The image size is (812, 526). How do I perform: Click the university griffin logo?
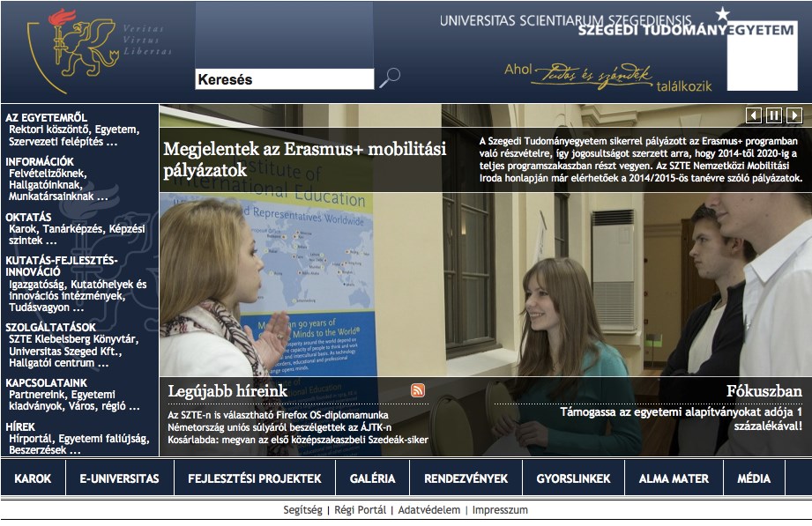coord(72,51)
